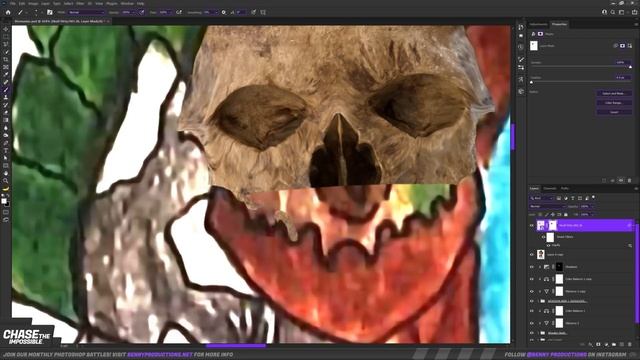The height and width of the screenshot is (360, 640).
Task: Hide the Vibrance 1 copy layer
Action: 532,291
